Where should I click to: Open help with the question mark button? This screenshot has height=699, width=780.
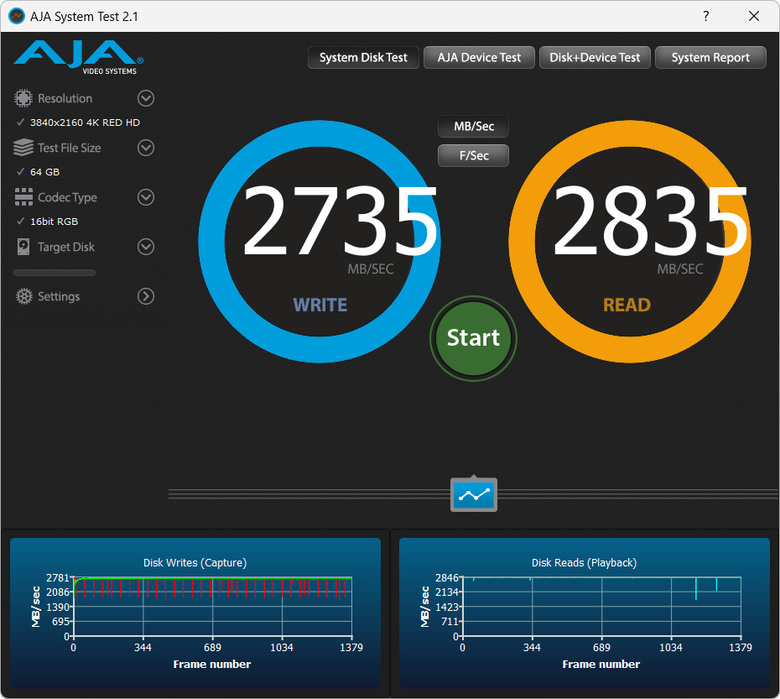[x=706, y=16]
